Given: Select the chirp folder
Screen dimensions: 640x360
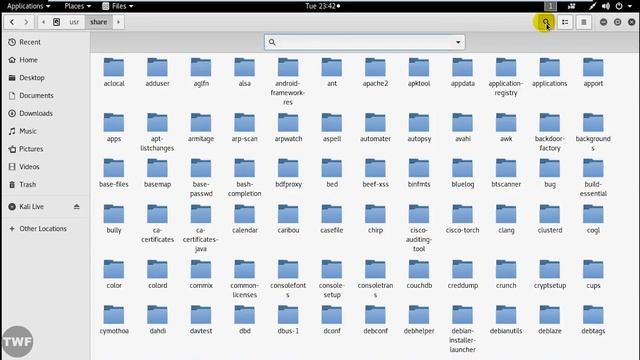Looking at the screenshot, I should coord(375,219).
